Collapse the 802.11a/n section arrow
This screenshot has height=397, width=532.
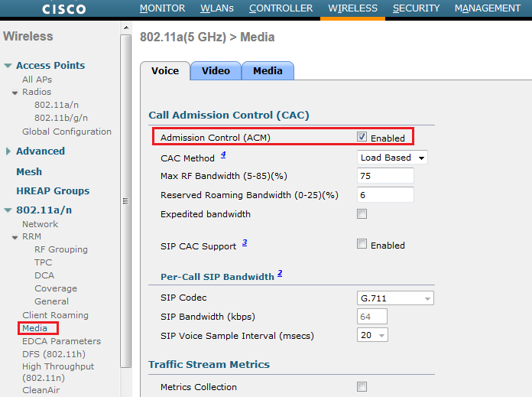[8, 210]
